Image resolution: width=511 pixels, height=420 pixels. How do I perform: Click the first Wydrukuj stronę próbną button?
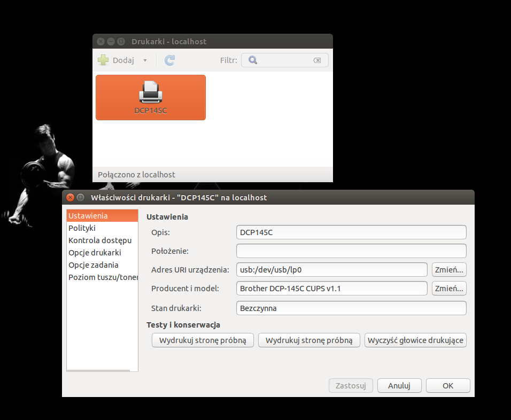[203, 340]
